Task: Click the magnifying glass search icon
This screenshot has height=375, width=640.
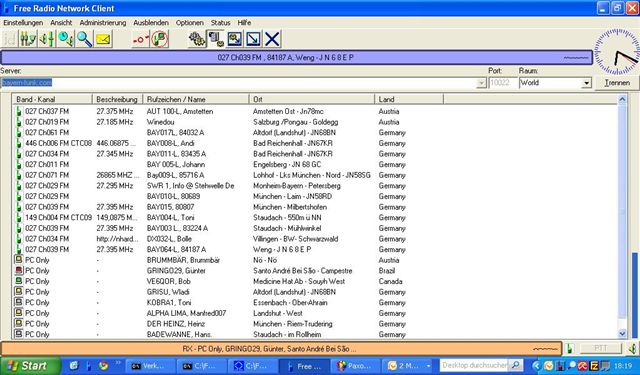Action: click(x=84, y=39)
